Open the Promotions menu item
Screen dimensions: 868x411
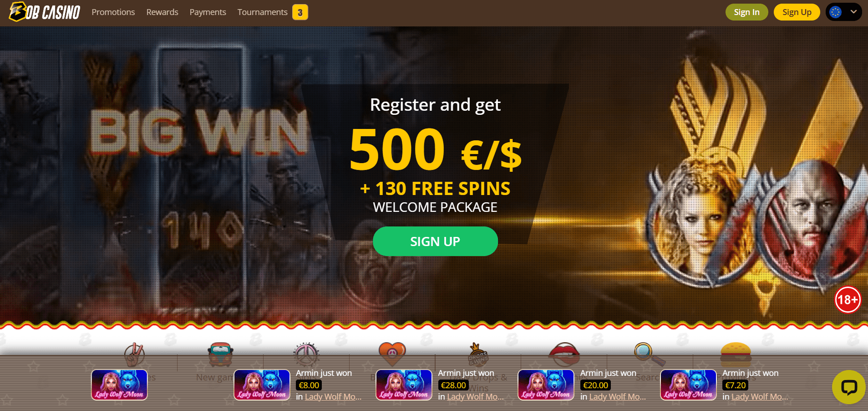[x=113, y=12]
